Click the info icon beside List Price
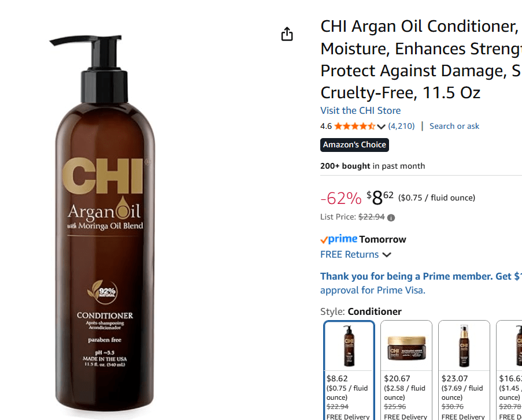 click(x=391, y=218)
